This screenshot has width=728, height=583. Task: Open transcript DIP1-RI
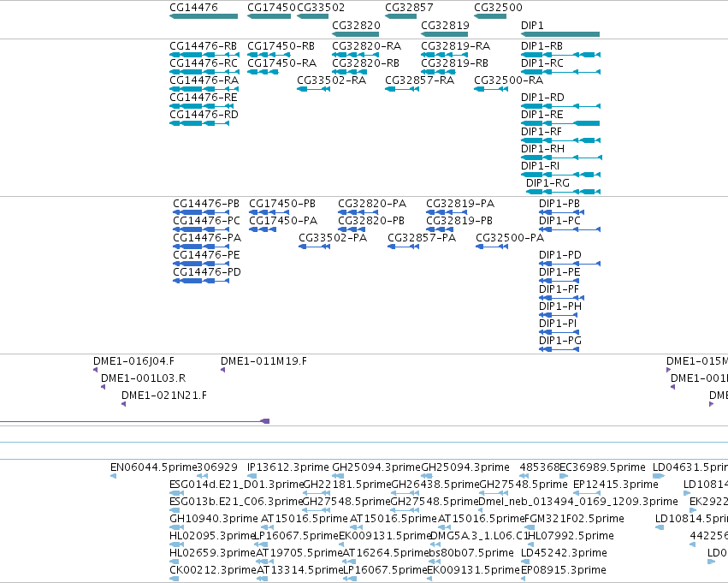[x=560, y=175]
